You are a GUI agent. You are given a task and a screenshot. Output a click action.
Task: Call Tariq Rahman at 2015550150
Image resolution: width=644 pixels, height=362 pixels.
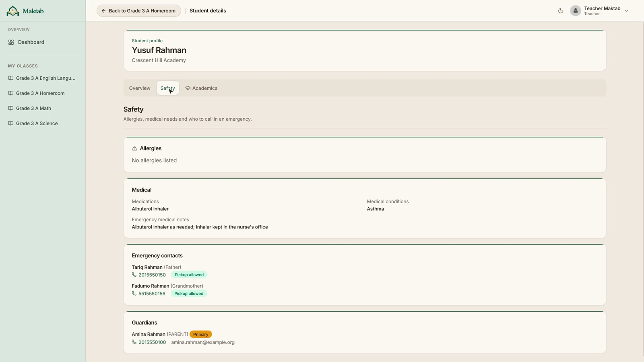point(152,275)
